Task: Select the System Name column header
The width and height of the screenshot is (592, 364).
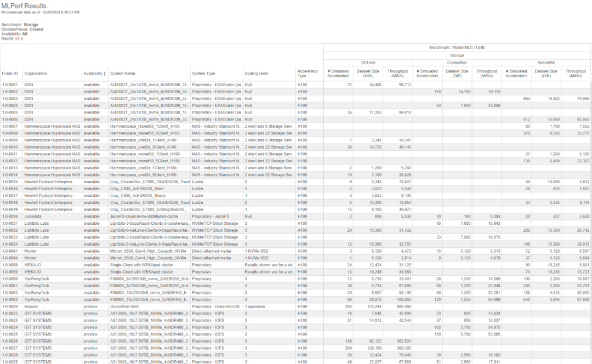Action: pos(123,73)
